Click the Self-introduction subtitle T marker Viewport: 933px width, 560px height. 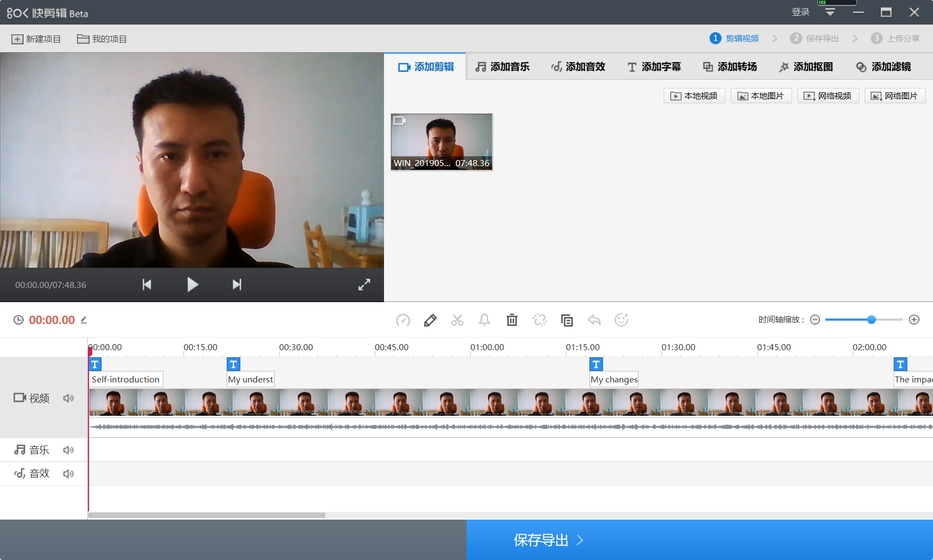[95, 364]
